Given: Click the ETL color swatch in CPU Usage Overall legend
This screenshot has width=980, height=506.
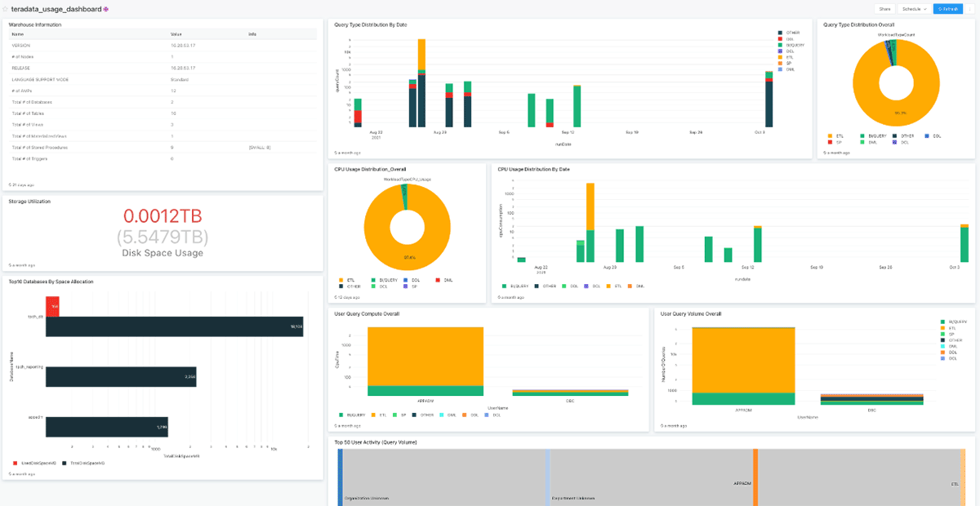Looking at the screenshot, I should [340, 280].
